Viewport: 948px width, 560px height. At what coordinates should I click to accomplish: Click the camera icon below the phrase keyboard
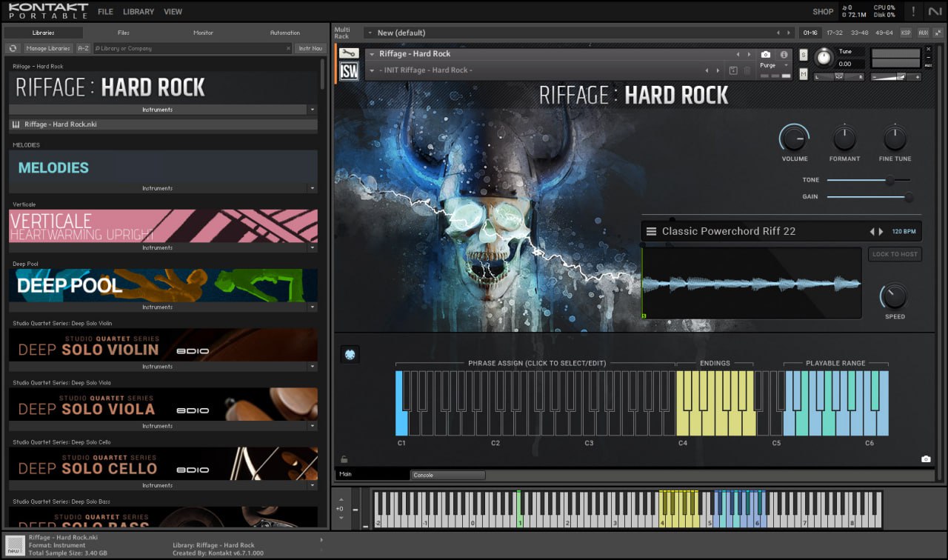tap(926, 459)
